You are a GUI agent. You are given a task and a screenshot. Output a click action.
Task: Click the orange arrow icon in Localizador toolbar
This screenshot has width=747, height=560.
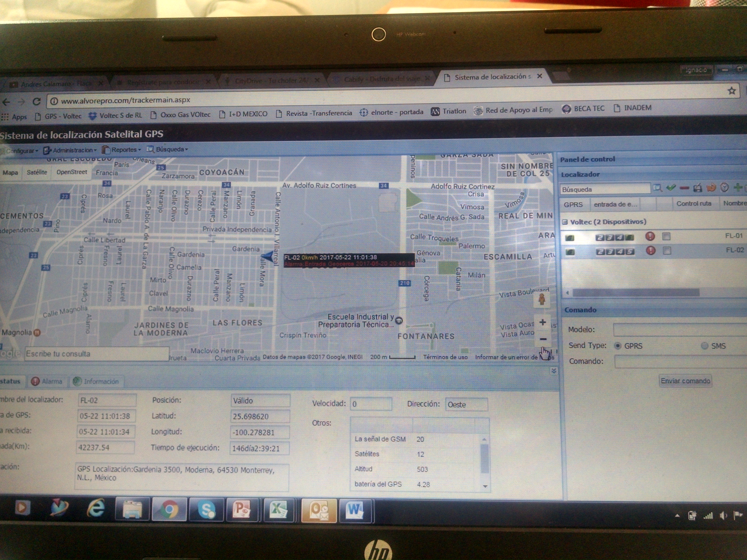coord(711,187)
